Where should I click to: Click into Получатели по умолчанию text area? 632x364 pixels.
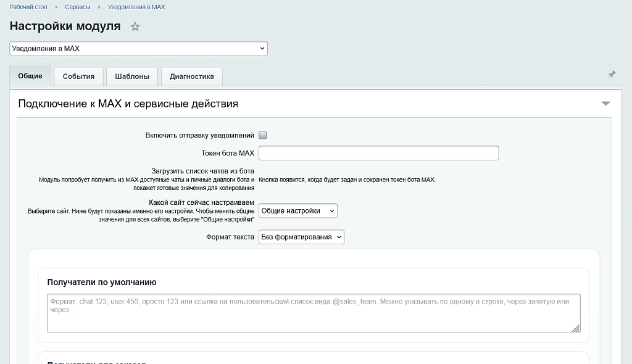click(x=314, y=313)
